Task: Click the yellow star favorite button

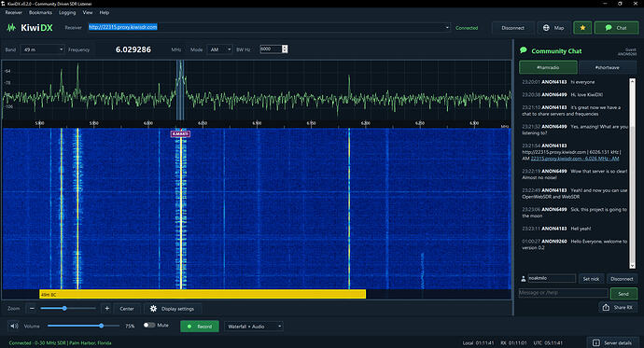Action: 582,28
